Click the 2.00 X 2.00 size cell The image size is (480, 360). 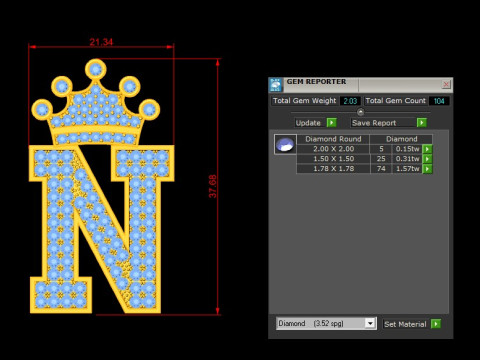pyautogui.click(x=333, y=149)
